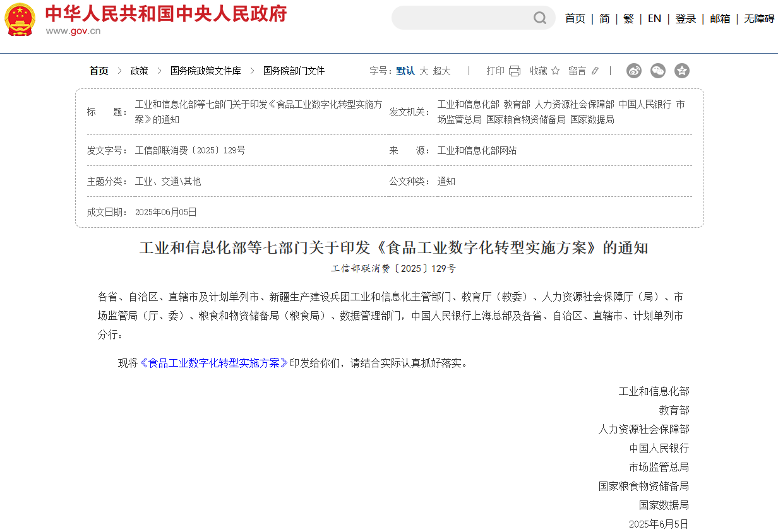778x532 pixels.
Task: Go to 首页 in breadcrumb
Action: coord(99,71)
